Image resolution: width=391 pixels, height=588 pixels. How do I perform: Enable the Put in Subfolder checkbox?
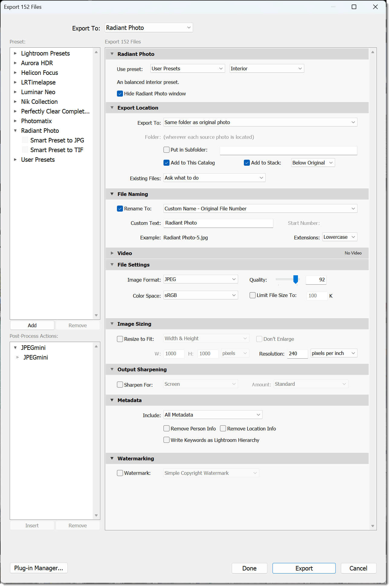pyautogui.click(x=166, y=150)
